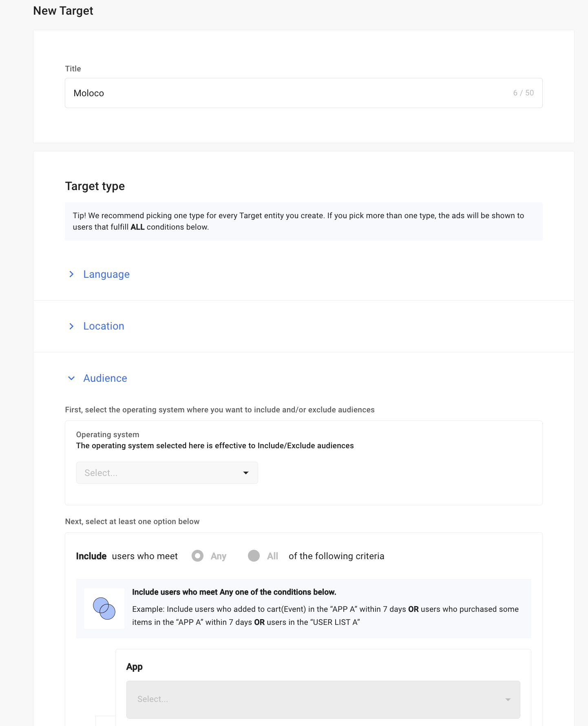
Task: Click the Language chevron arrow icon
Action: [x=71, y=274]
